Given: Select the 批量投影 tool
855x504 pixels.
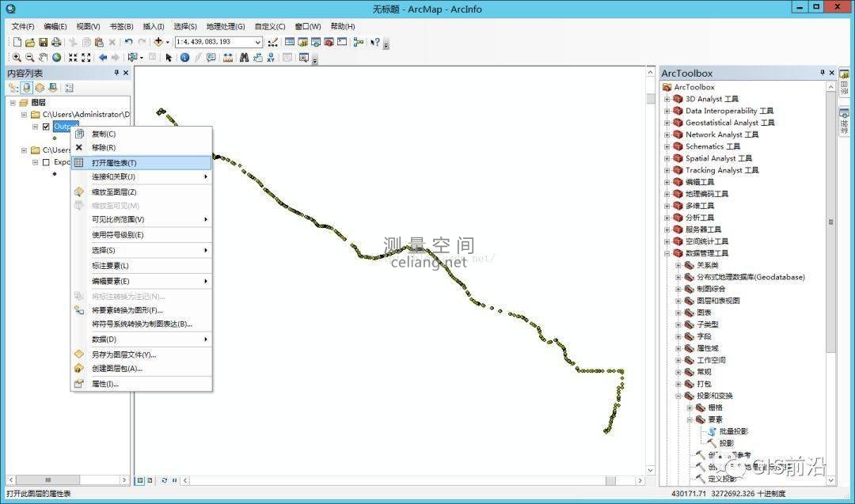Looking at the screenshot, I should point(733,431).
